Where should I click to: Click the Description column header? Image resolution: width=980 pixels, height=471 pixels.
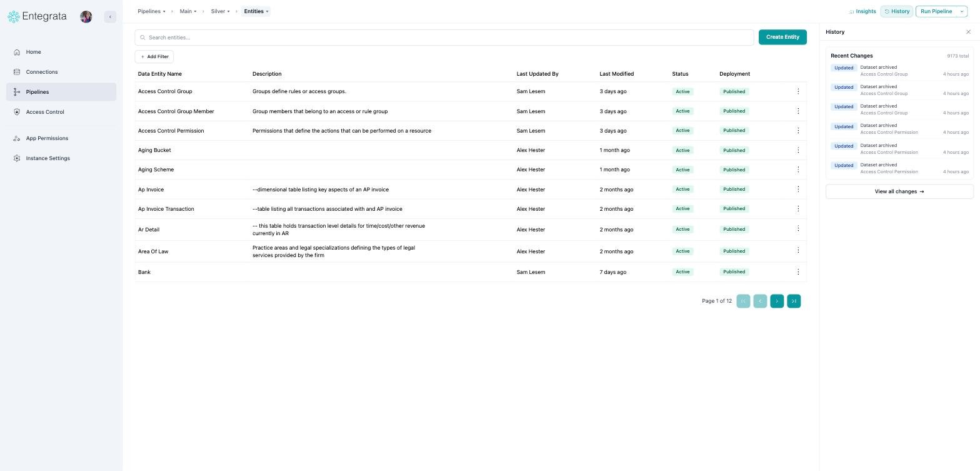[267, 74]
